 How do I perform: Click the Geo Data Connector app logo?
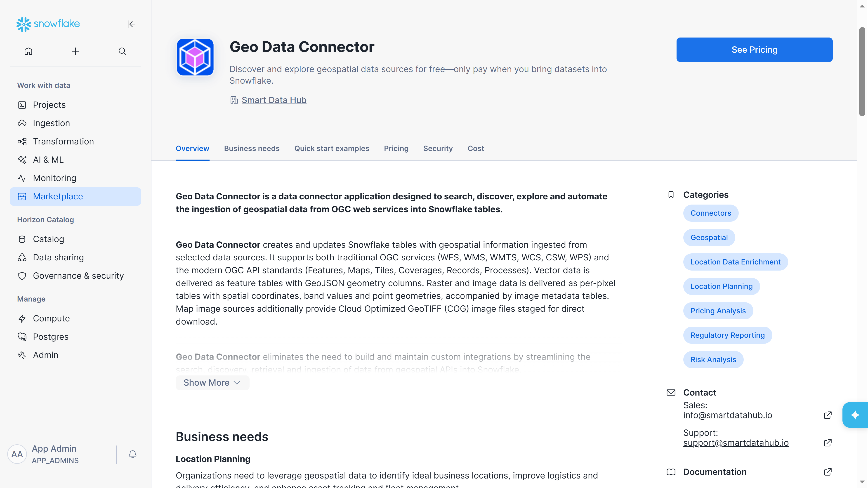196,57
